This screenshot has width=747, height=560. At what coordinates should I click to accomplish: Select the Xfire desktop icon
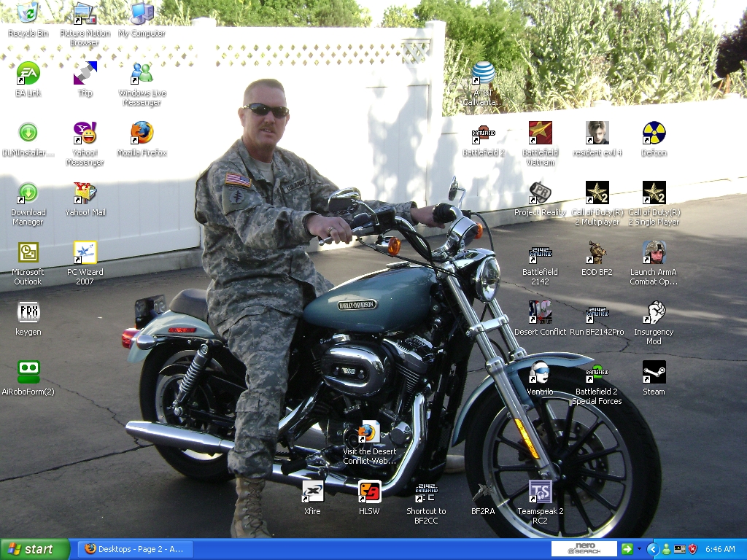[312, 492]
